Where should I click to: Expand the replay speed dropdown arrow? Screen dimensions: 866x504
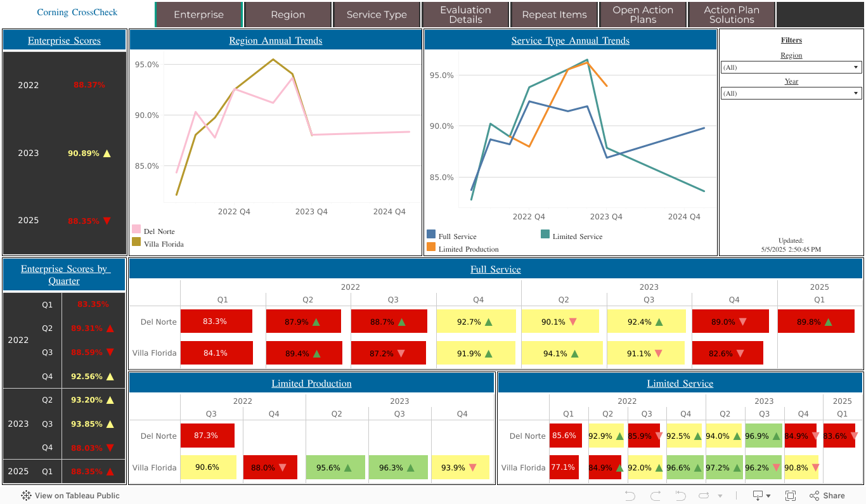720,496
